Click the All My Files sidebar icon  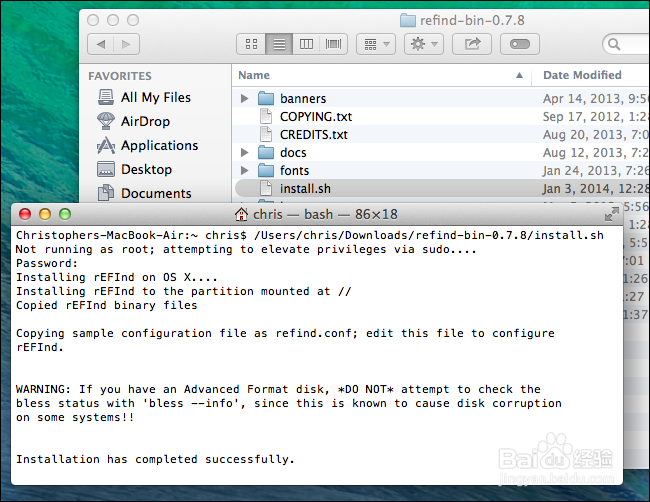[106, 97]
